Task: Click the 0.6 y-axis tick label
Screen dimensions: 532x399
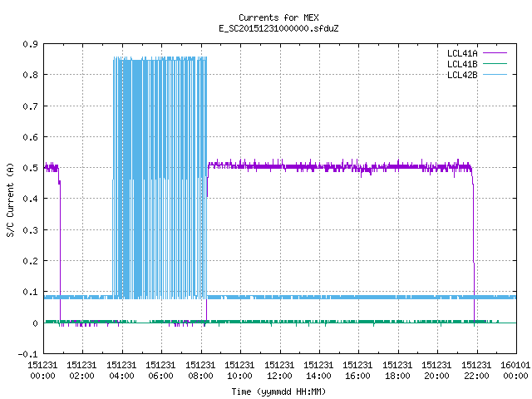Action: [30, 137]
